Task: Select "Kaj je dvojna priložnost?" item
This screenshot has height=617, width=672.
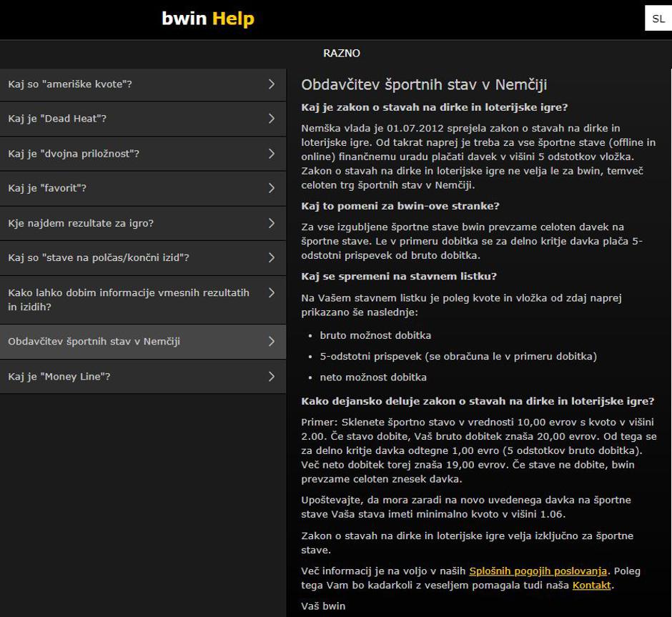Action: [x=74, y=154]
